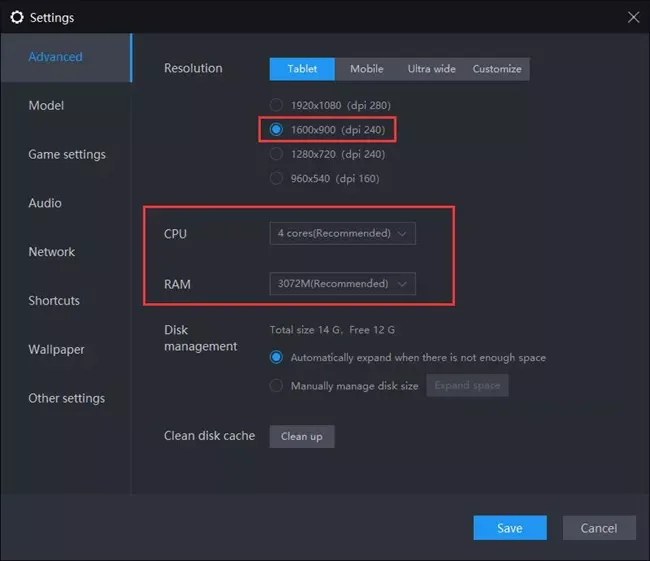The width and height of the screenshot is (650, 561).
Task: Click the Expand space button
Action: (x=467, y=386)
